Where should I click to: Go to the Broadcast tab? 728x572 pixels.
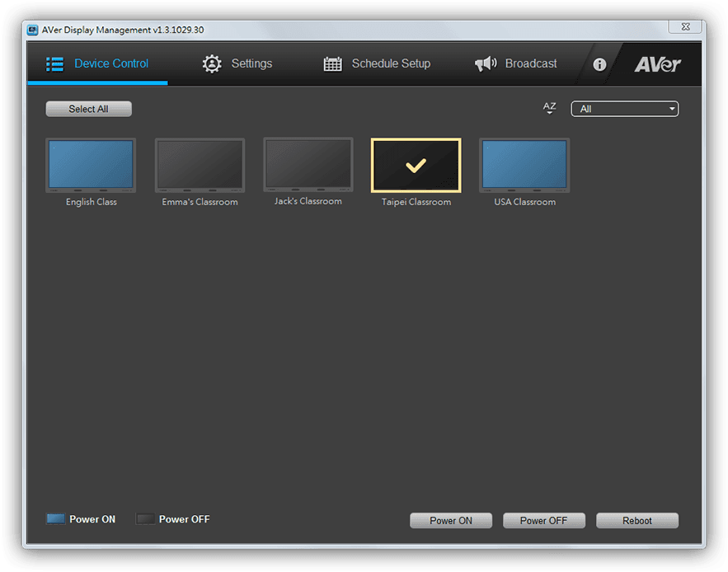(x=515, y=63)
